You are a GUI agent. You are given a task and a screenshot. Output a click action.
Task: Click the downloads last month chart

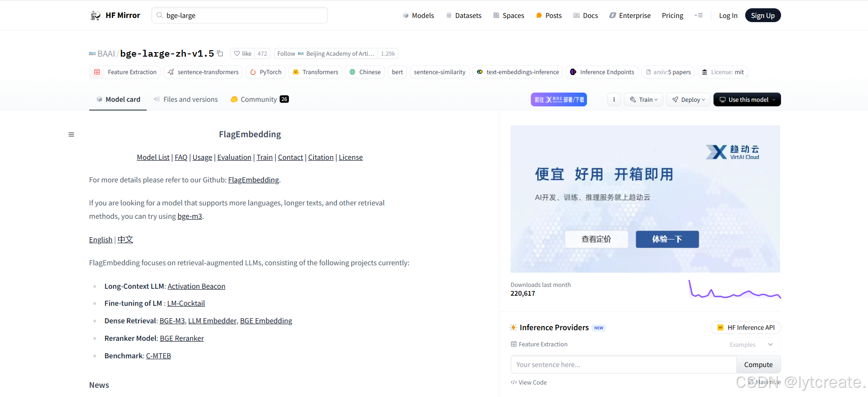point(734,290)
